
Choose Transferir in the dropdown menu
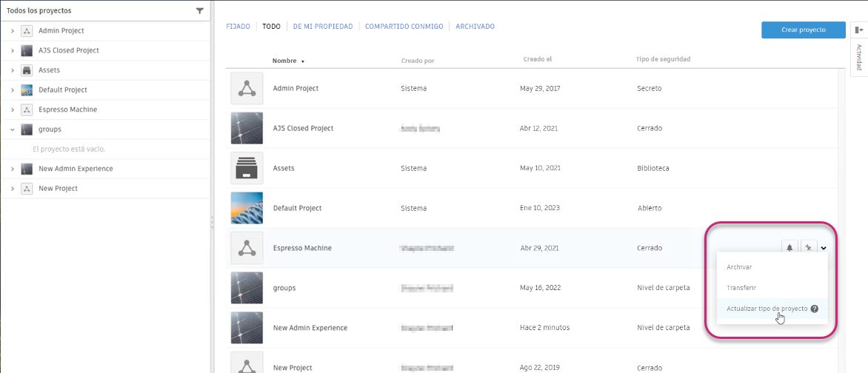741,288
